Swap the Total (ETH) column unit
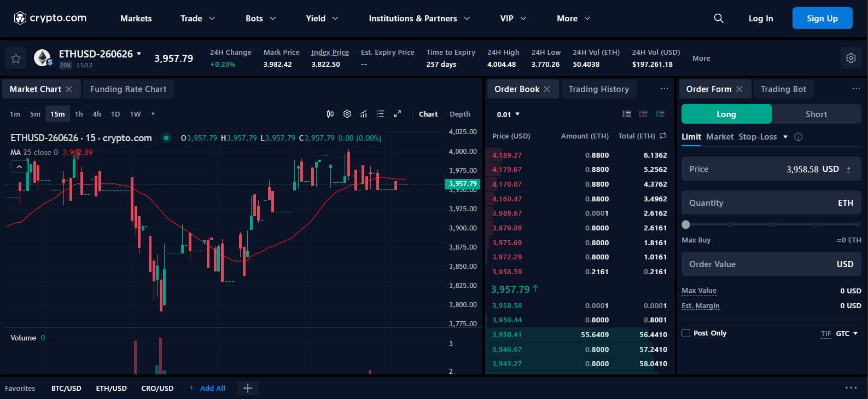The width and height of the screenshot is (868, 399). (x=663, y=136)
